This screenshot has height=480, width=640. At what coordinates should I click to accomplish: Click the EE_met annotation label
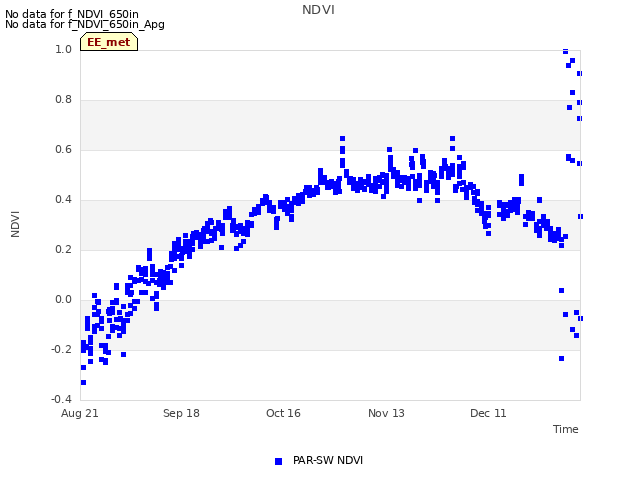[x=109, y=42]
